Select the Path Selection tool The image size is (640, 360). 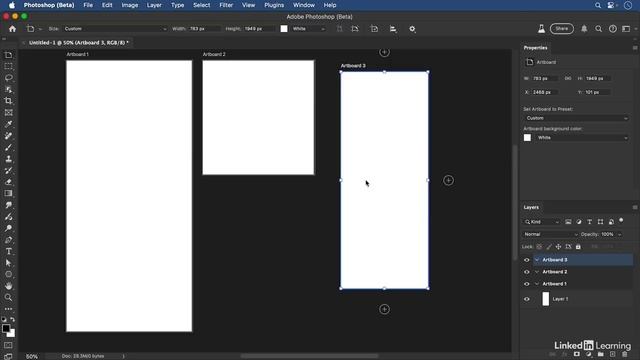pyautogui.click(x=8, y=263)
